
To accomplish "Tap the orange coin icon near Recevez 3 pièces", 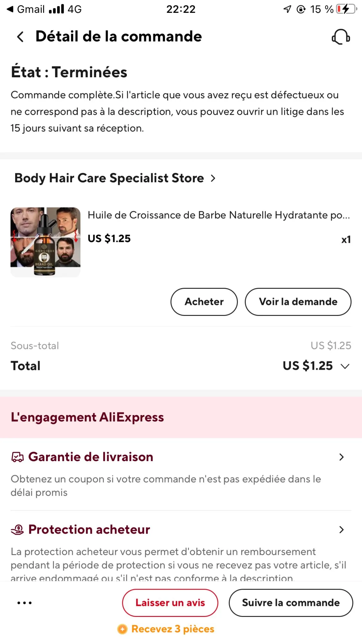I will click(122, 629).
